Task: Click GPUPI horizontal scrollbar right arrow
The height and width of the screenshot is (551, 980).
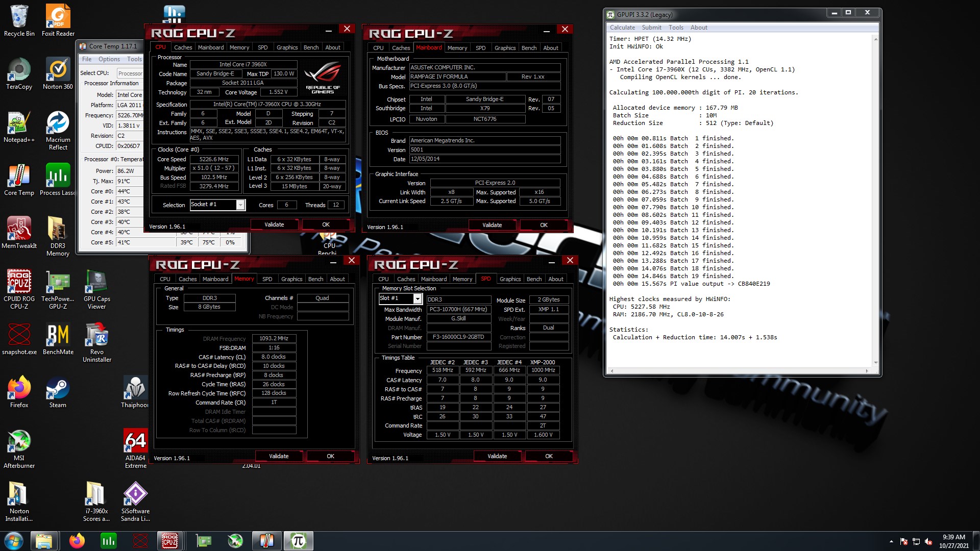Action: click(x=866, y=371)
